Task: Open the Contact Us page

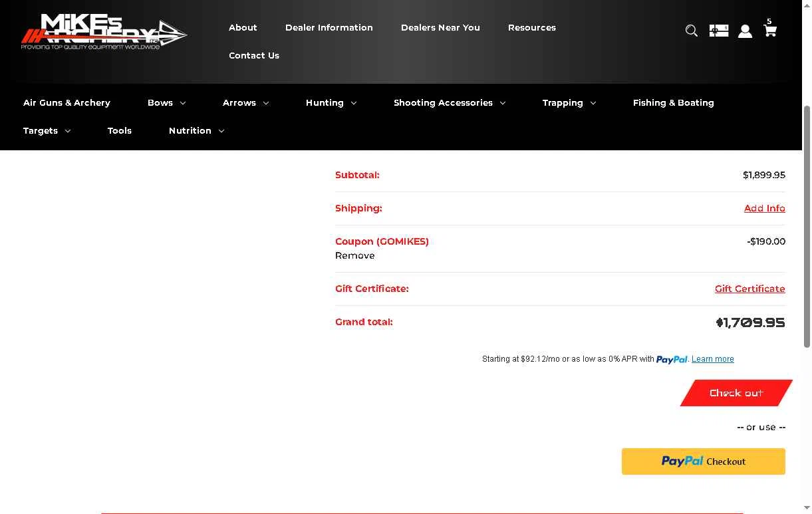Action: [254, 55]
